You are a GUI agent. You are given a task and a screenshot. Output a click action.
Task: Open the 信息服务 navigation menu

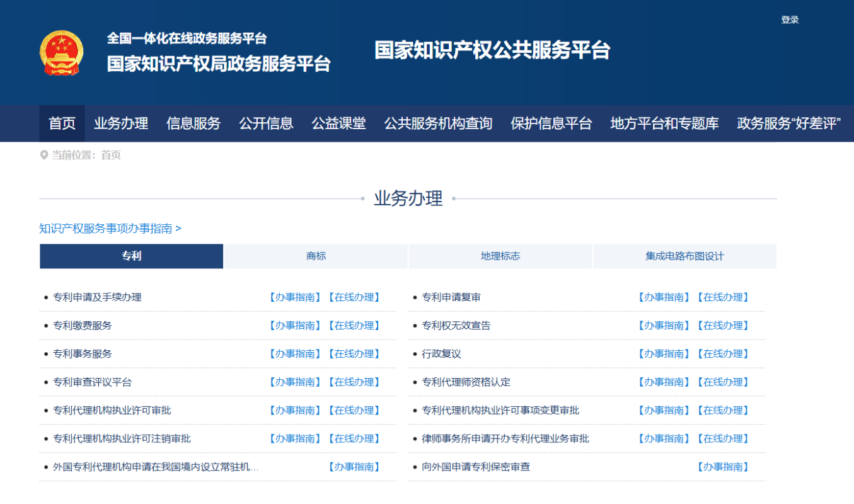tap(193, 123)
